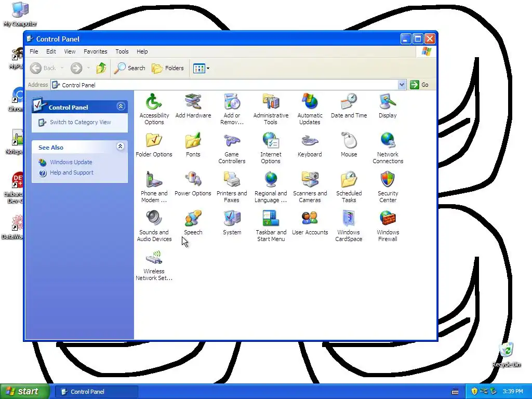
Task: Open the Help and Support link
Action: pyautogui.click(x=72, y=172)
